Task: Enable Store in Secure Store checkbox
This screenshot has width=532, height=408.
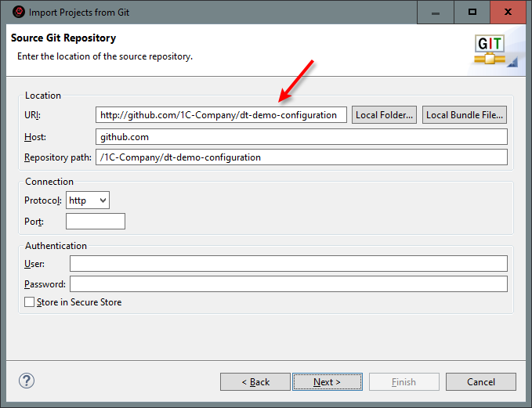Action: point(30,302)
